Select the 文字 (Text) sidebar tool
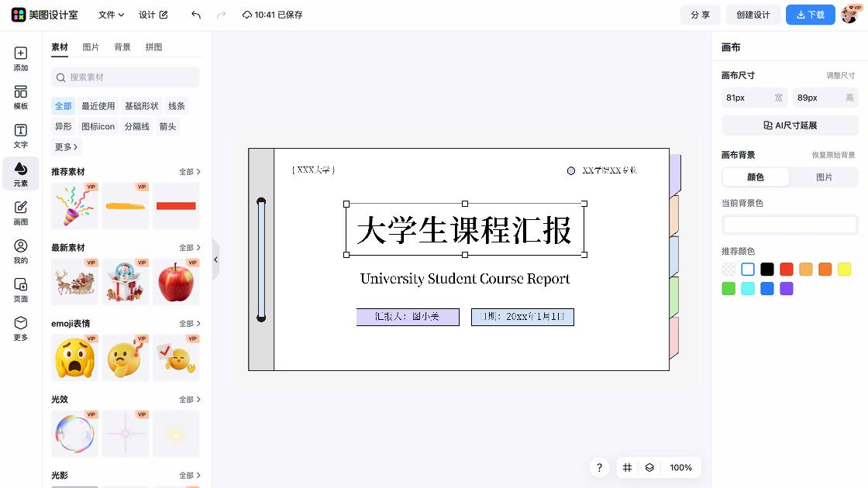This screenshot has height=488, width=868. 20,136
